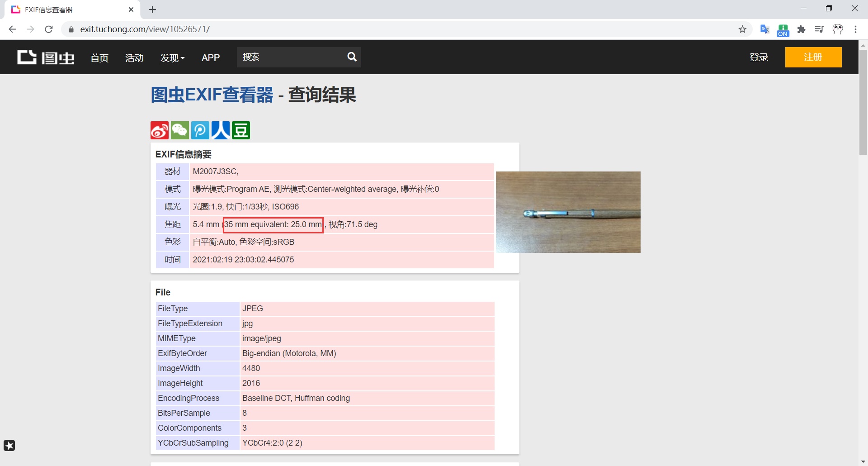Close the EXIF信息查看器 tab

tap(131, 10)
